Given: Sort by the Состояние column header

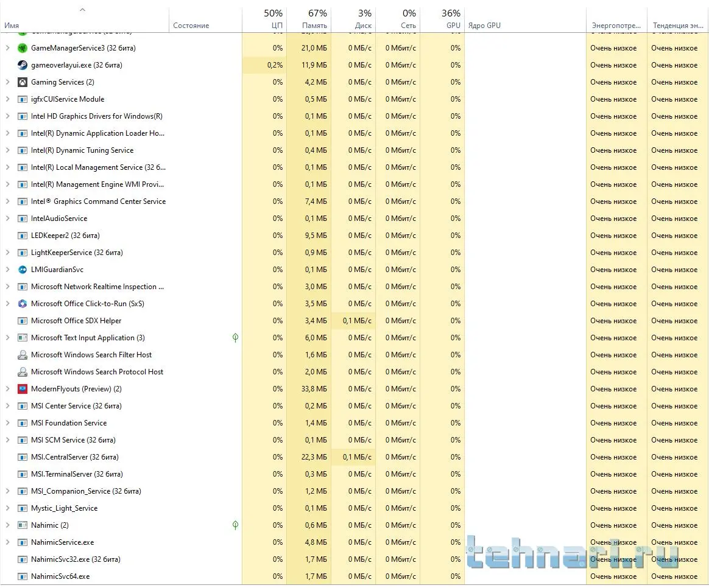Looking at the screenshot, I should point(206,20).
